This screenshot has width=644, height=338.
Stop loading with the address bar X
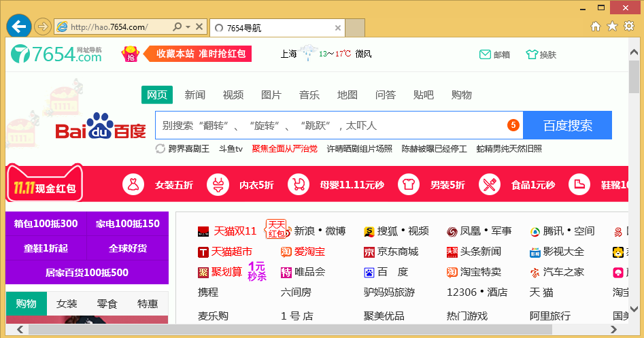(x=199, y=27)
